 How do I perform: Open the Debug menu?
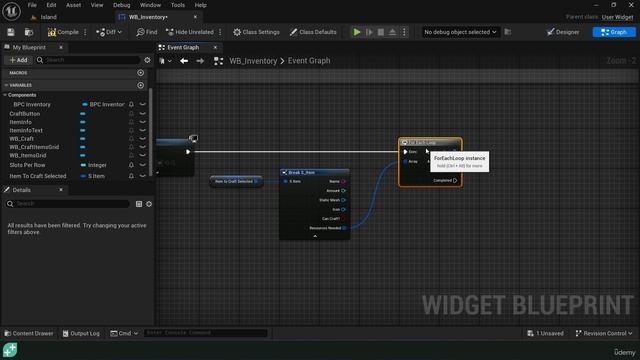(122, 5)
